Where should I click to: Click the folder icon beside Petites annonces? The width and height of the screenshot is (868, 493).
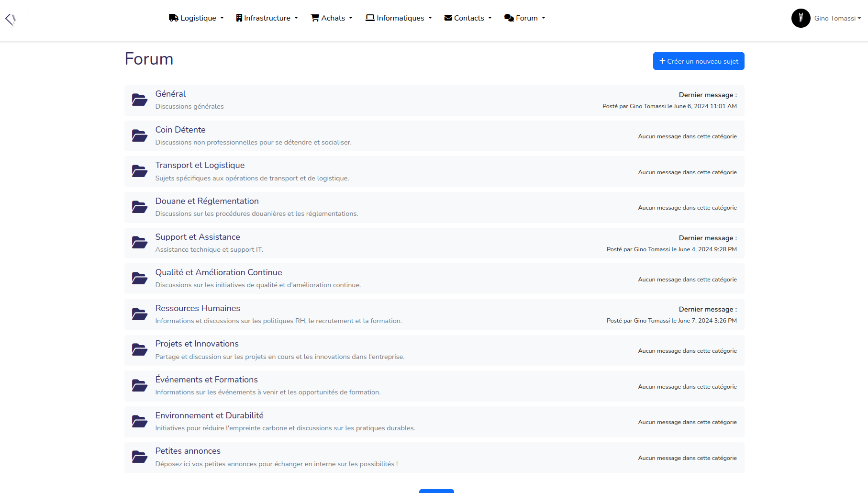(x=139, y=458)
